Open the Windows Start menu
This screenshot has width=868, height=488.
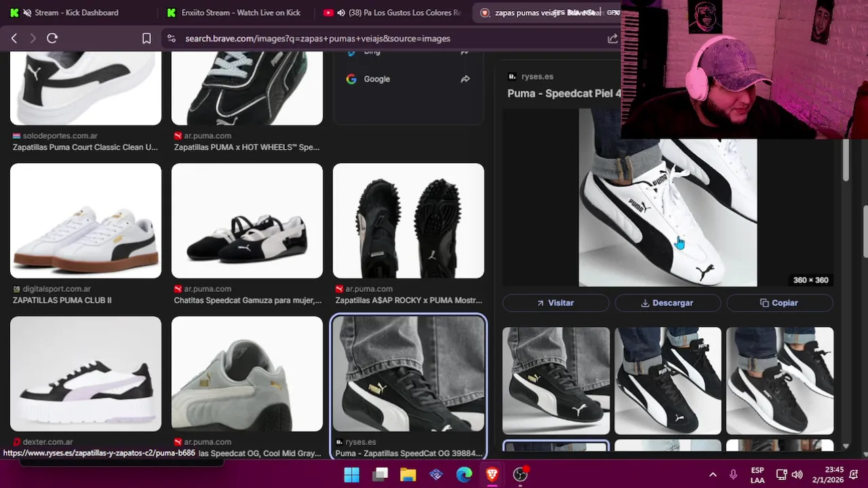tap(352, 474)
